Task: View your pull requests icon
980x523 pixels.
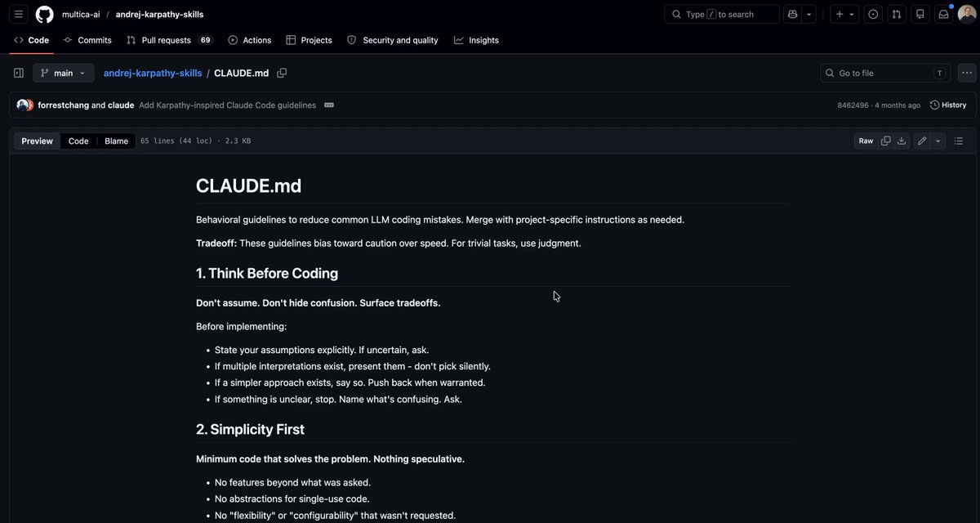Action: pyautogui.click(x=897, y=14)
